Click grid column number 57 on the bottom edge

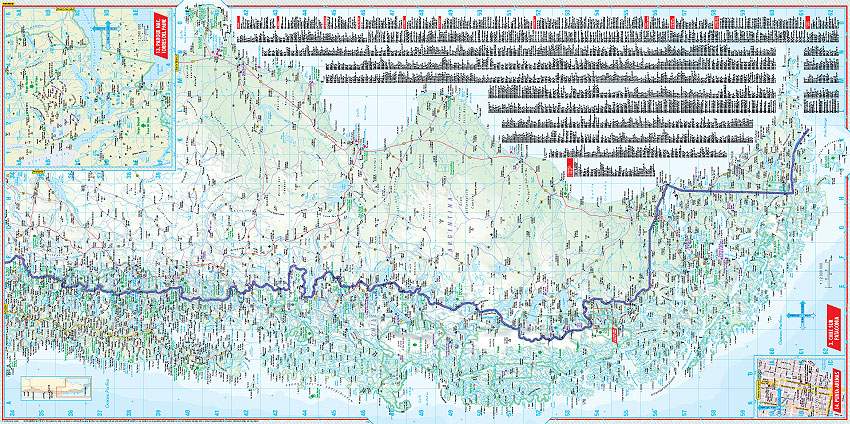click(684, 412)
